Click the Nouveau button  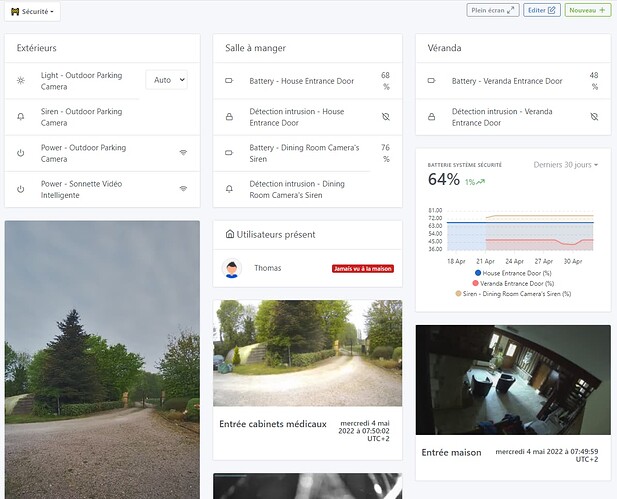click(587, 10)
